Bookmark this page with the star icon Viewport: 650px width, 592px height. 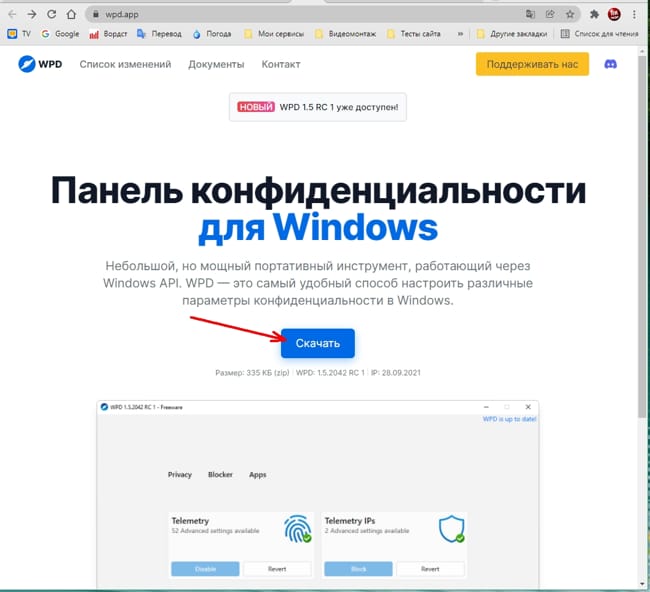coord(570,14)
